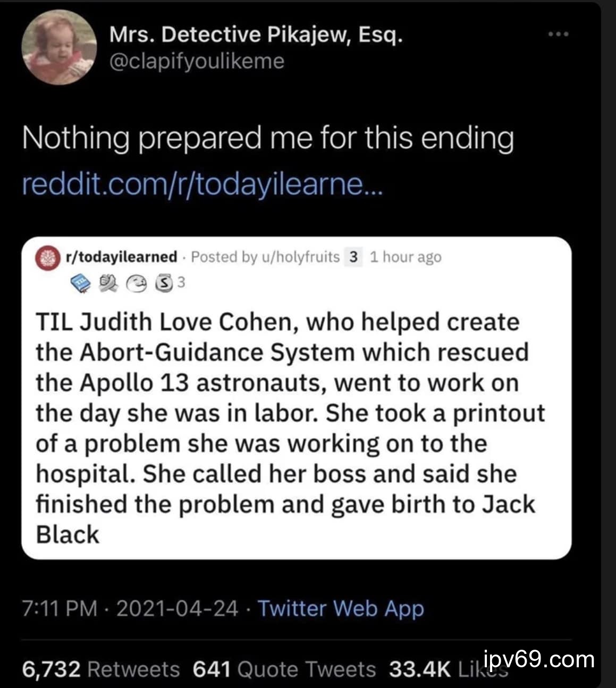Open the r/todayilearned subreddit name
The image size is (616, 688).
121,257
